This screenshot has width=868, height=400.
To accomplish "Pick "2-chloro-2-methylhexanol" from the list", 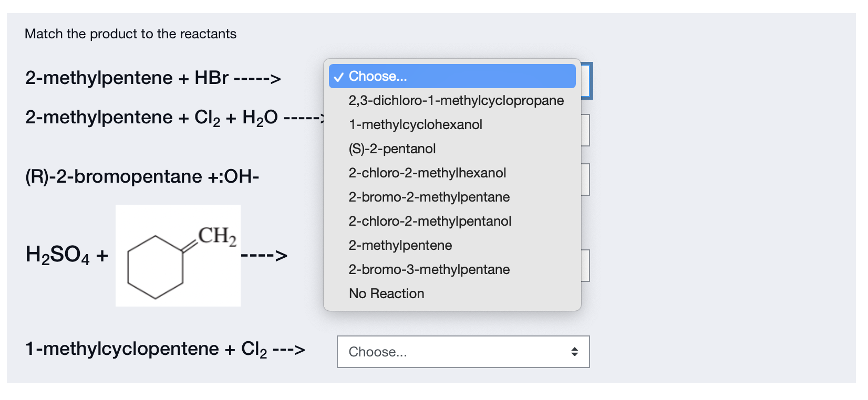I will pyautogui.click(x=428, y=173).
